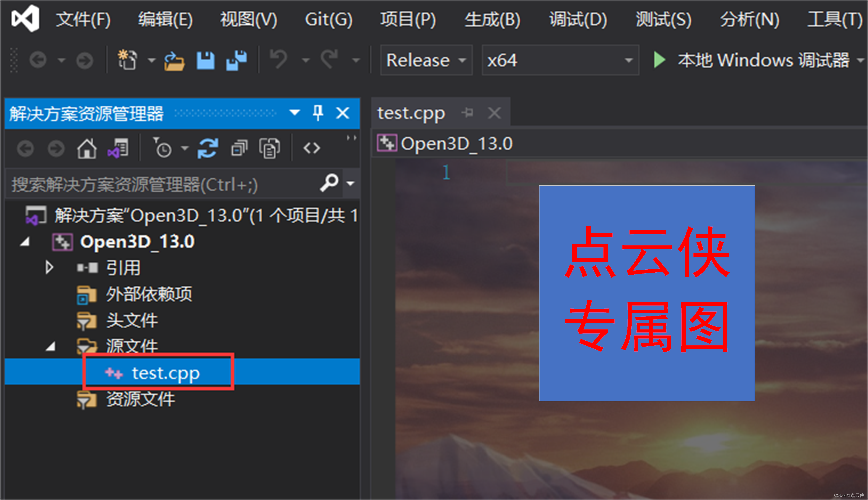This screenshot has height=500, width=868.
Task: Expand the 引用 node in the project tree
Action: 49,268
